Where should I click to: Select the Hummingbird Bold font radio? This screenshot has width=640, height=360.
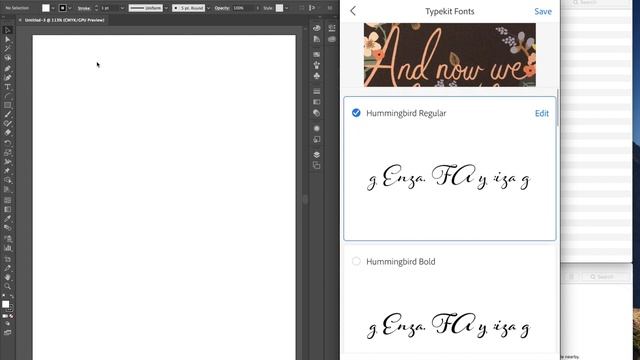[356, 261]
